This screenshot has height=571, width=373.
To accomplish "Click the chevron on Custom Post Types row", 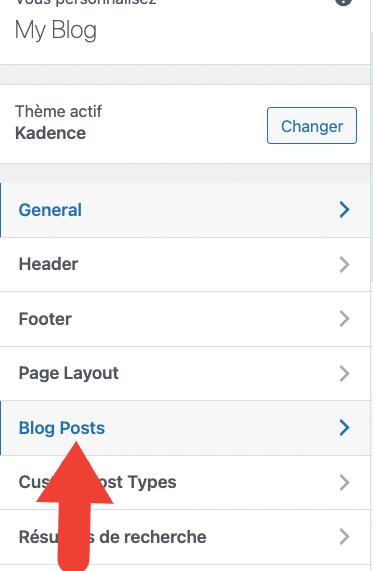I will click(x=344, y=482).
